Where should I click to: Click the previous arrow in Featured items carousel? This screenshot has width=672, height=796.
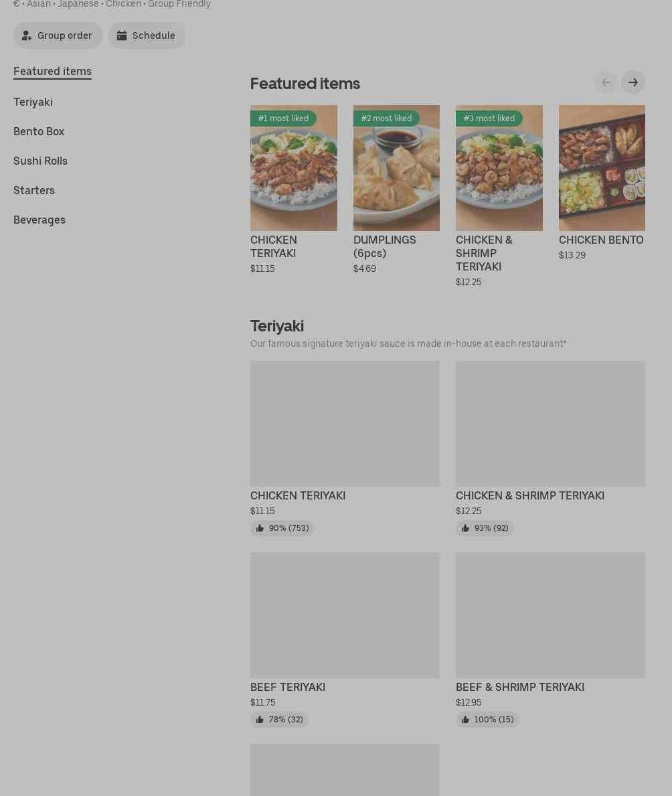(606, 82)
